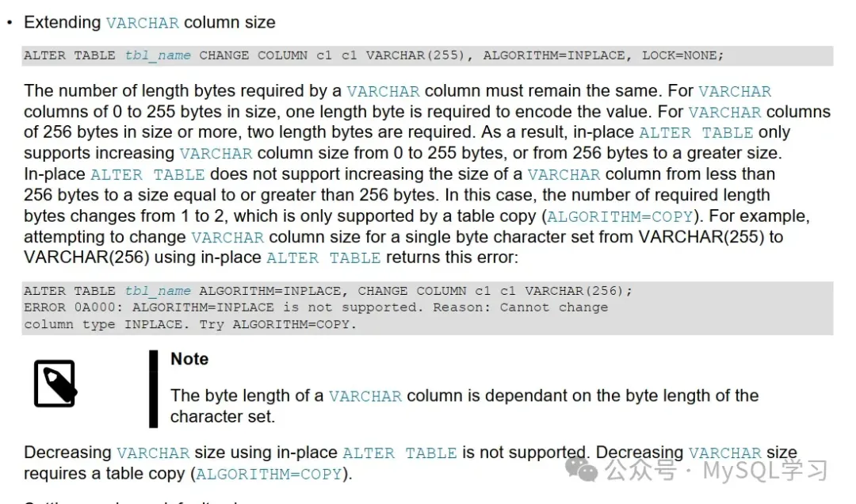Screen dimensions: 856x504
Task: Click tbl_name in the first code line
Action: [x=158, y=55]
